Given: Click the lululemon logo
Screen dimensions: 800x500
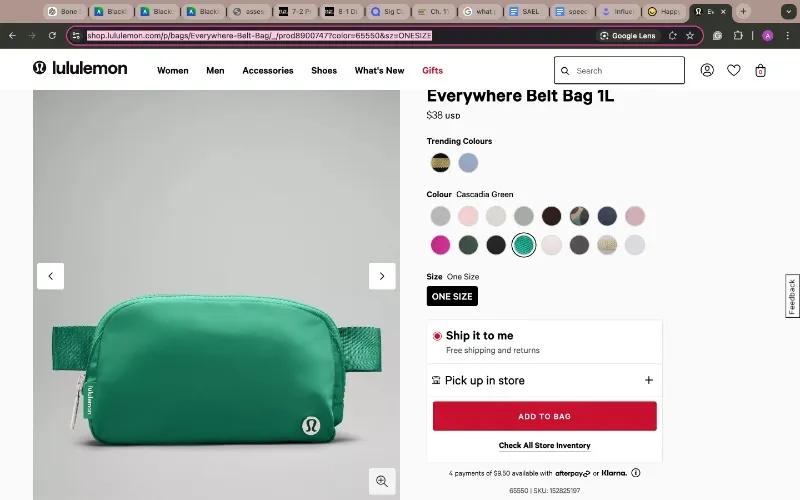Looking at the screenshot, I should tap(80, 68).
